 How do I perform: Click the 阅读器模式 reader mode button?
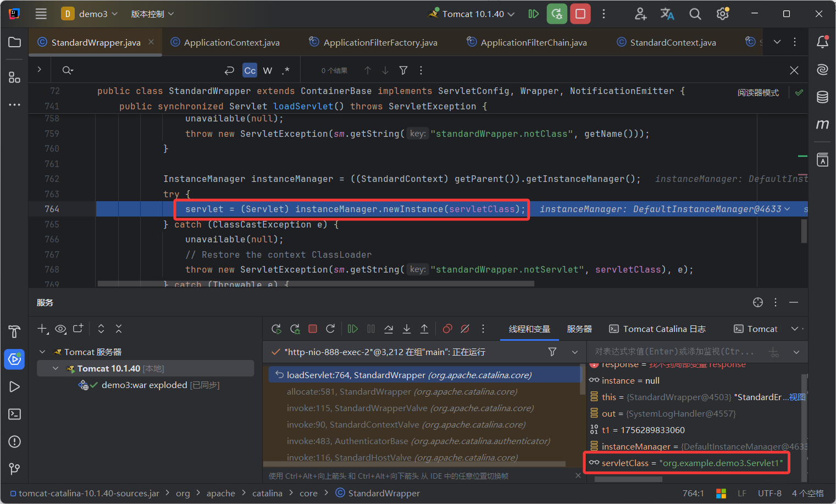pyautogui.click(x=758, y=92)
